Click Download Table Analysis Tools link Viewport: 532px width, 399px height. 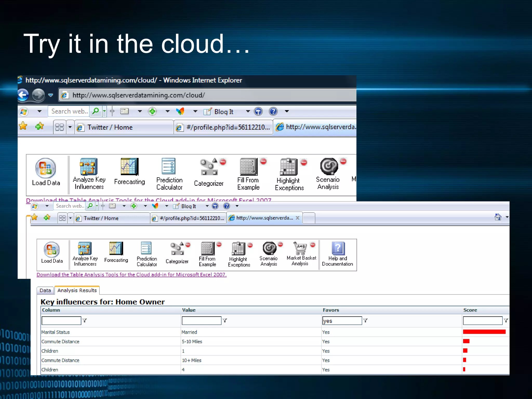coord(131,275)
